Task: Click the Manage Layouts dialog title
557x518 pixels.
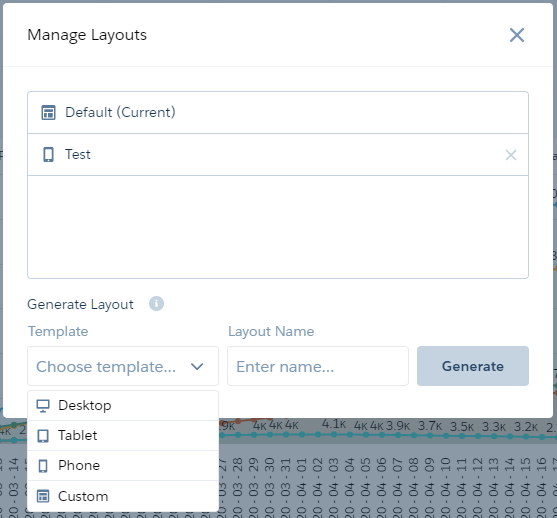Action: (87, 35)
